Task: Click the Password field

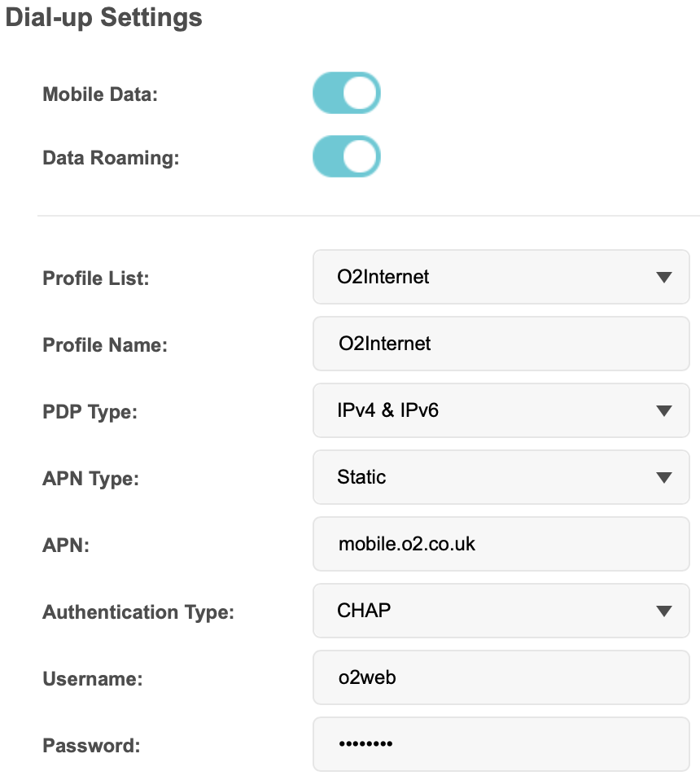Action: coord(501,744)
